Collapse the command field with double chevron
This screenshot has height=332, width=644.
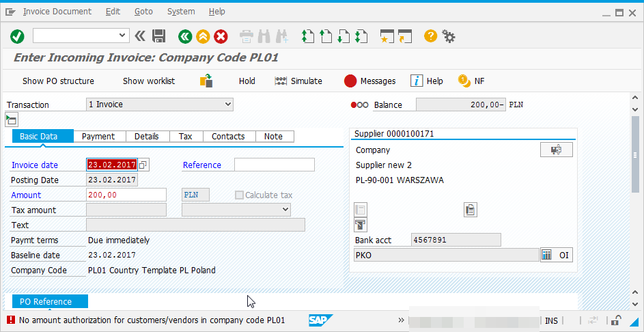pos(140,36)
